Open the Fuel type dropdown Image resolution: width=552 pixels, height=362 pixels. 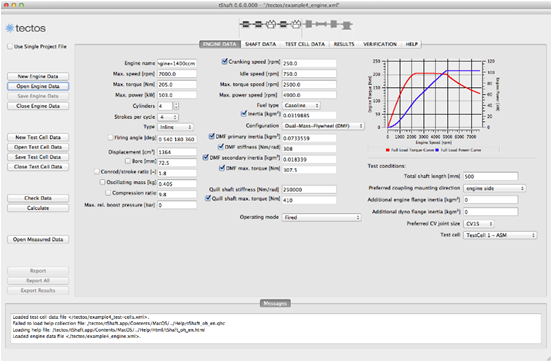(301, 105)
